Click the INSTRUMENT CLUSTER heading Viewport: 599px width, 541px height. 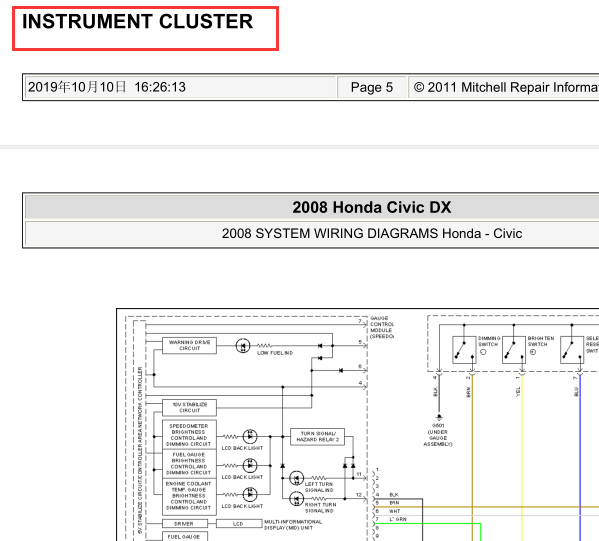[138, 22]
